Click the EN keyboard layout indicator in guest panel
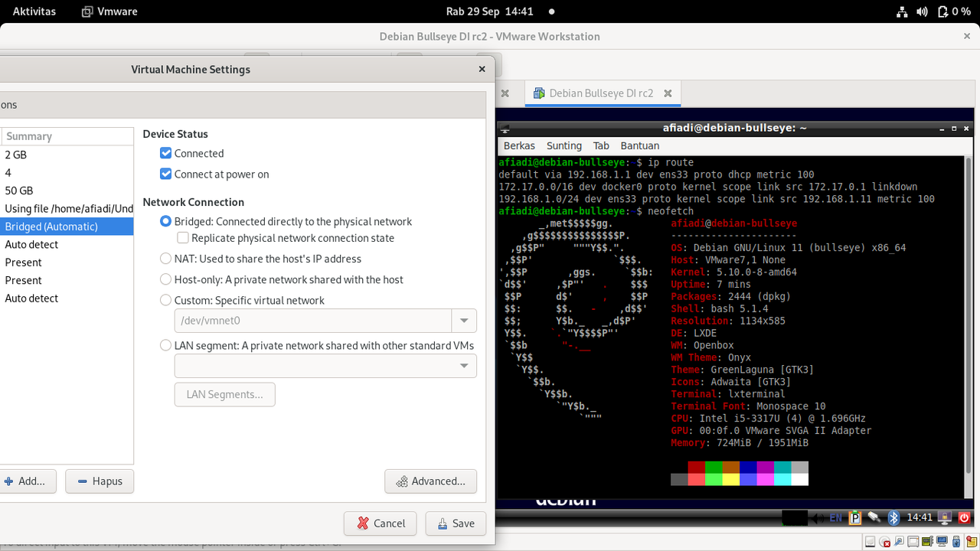The image size is (980, 551). pos(835,518)
